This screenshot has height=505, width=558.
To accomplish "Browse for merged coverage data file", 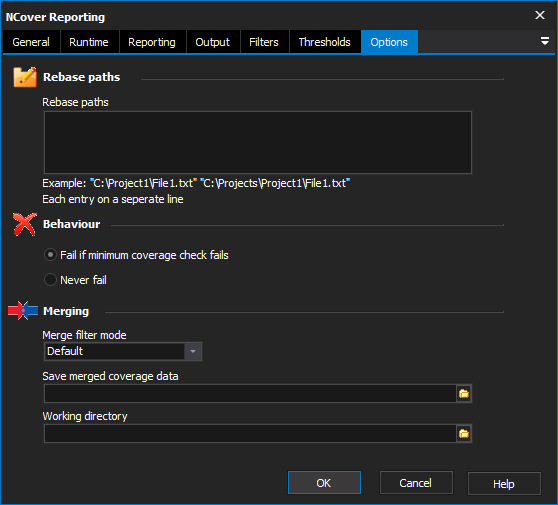I will pos(464,394).
